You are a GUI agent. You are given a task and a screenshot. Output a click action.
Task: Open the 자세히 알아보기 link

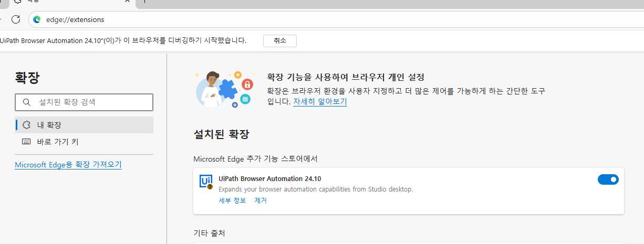click(x=320, y=102)
